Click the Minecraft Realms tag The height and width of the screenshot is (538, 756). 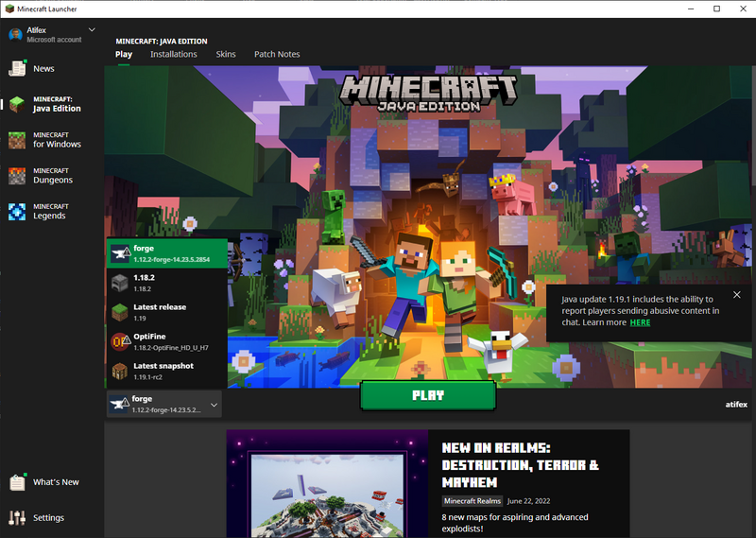click(x=472, y=501)
